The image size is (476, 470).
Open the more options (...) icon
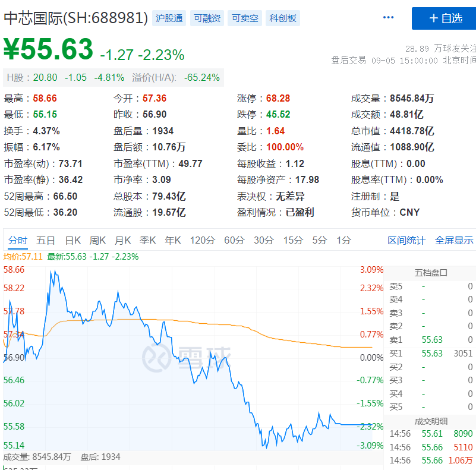[388, 17]
